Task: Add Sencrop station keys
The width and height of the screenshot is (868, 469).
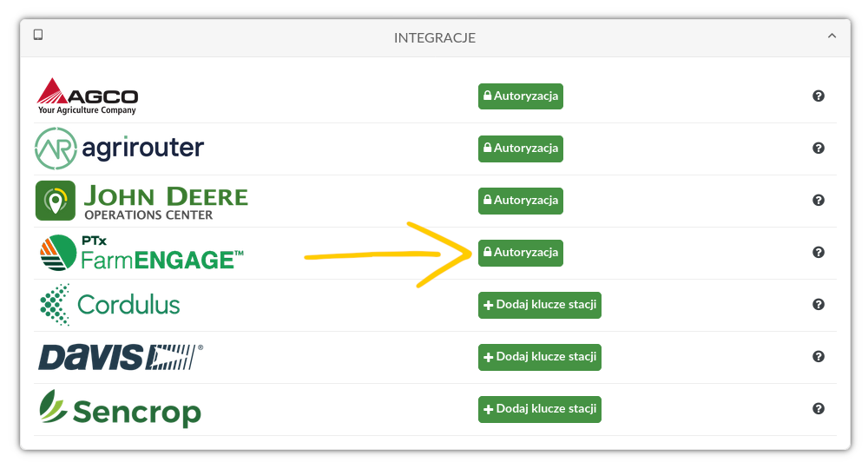Action: point(539,409)
